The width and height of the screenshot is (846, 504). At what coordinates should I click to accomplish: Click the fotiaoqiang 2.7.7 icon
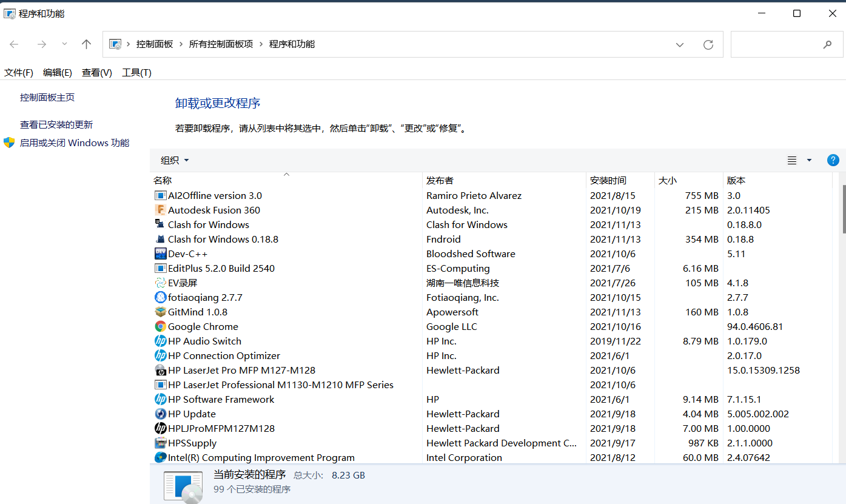(160, 297)
